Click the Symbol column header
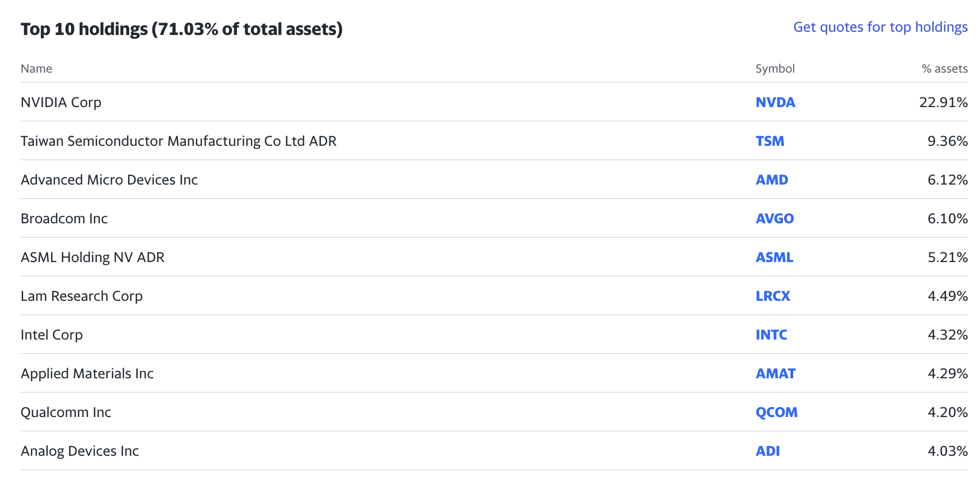 (x=775, y=69)
